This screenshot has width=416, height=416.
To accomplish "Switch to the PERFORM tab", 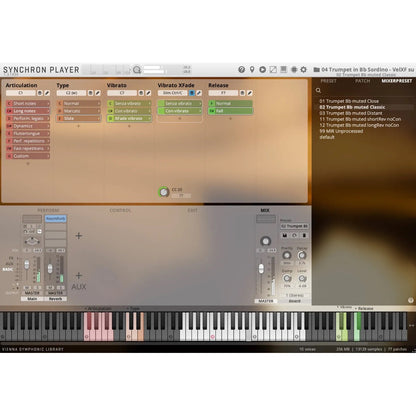I will point(48,210).
